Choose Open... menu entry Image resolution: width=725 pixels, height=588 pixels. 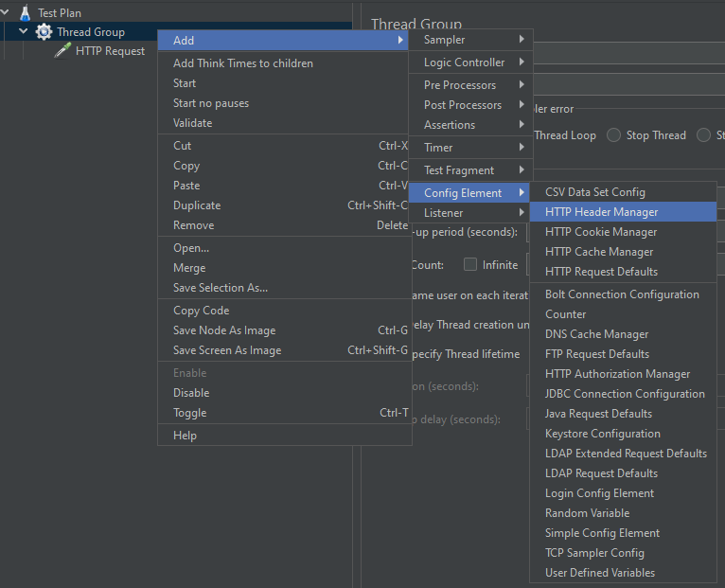(284, 248)
